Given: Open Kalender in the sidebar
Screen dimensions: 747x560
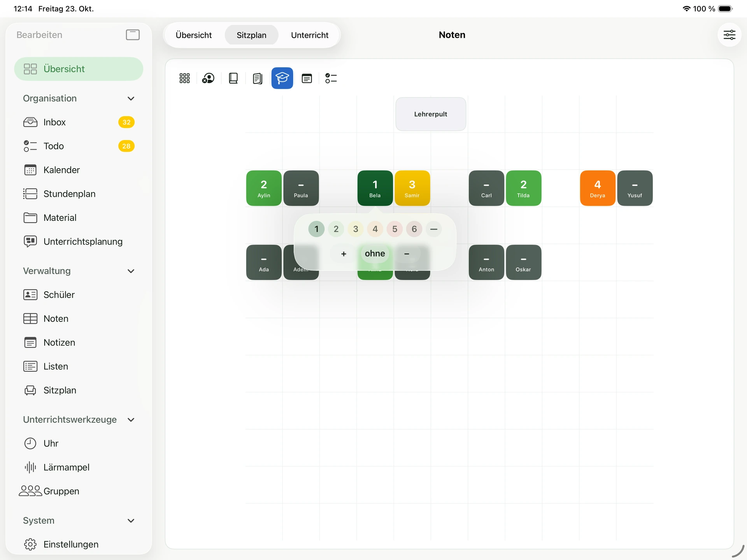Looking at the screenshot, I should 79,170.
